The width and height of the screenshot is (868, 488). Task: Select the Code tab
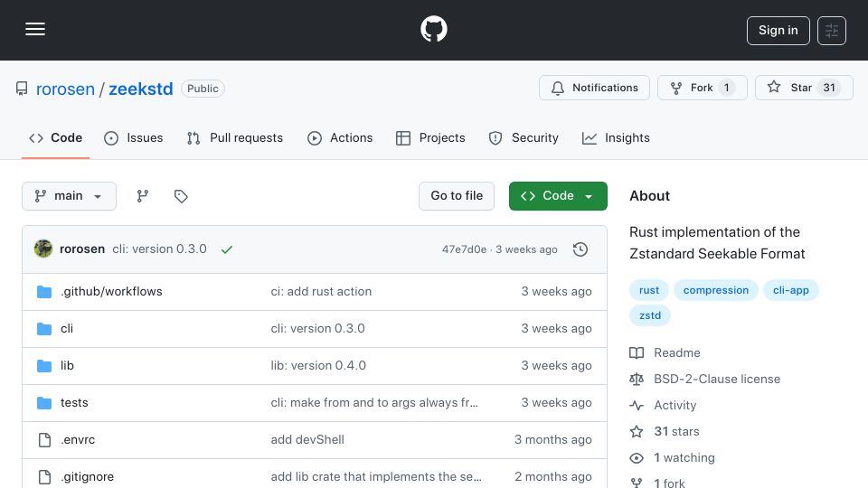[x=55, y=137]
